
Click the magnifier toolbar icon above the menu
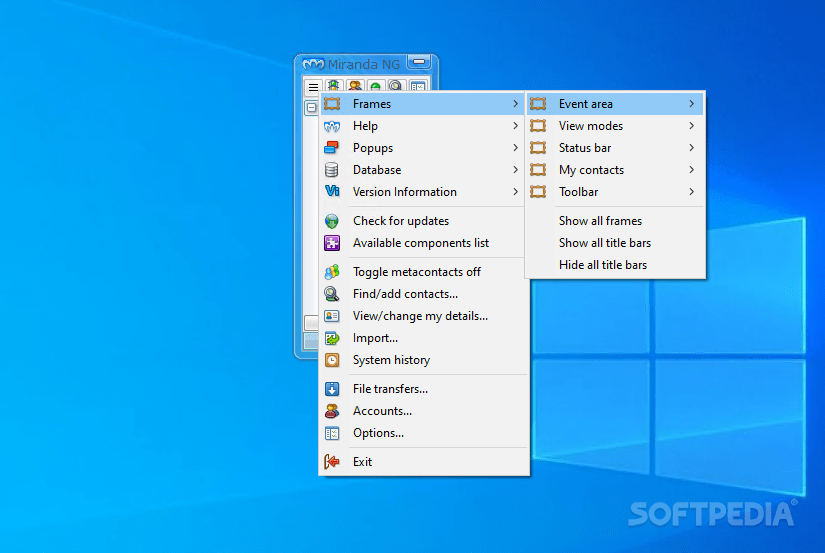396,85
